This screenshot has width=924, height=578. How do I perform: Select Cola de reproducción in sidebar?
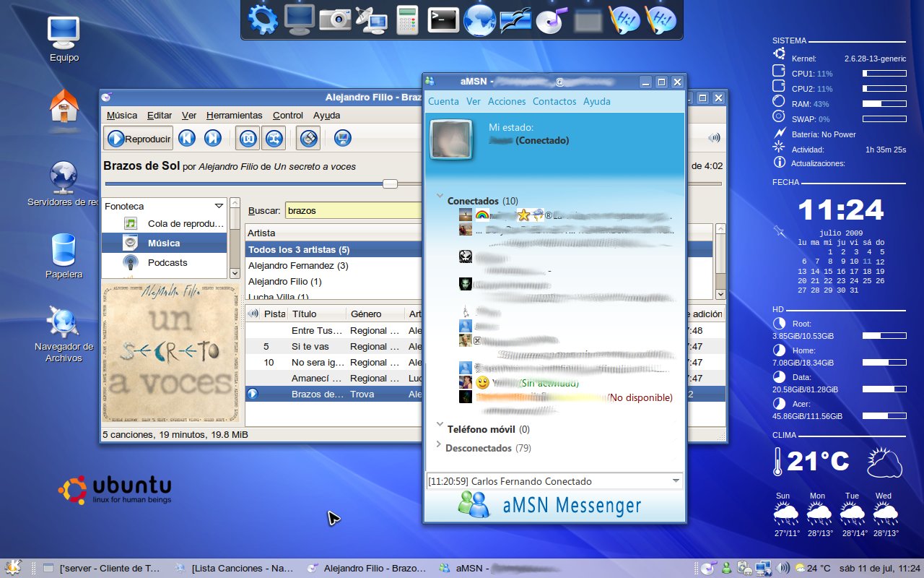click(x=165, y=224)
